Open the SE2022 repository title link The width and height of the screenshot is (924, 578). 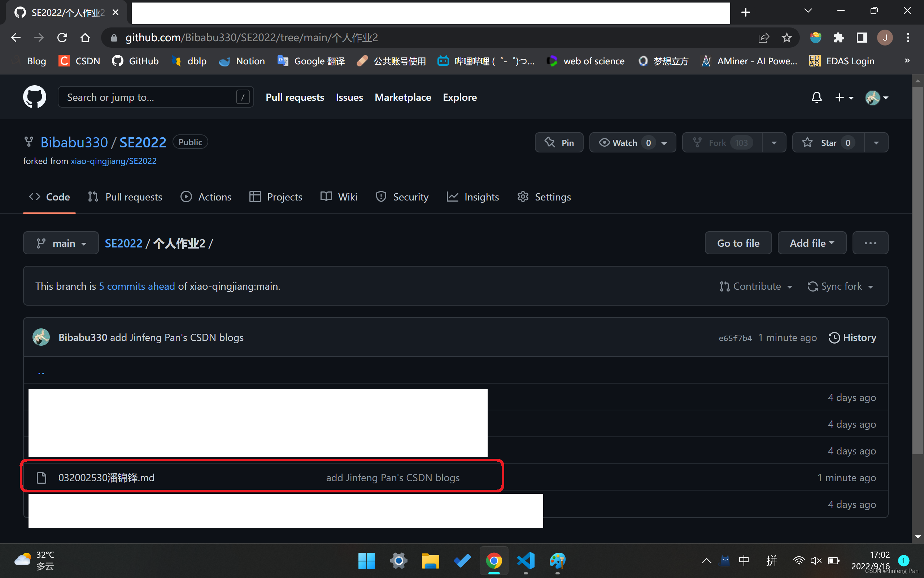[x=143, y=142]
